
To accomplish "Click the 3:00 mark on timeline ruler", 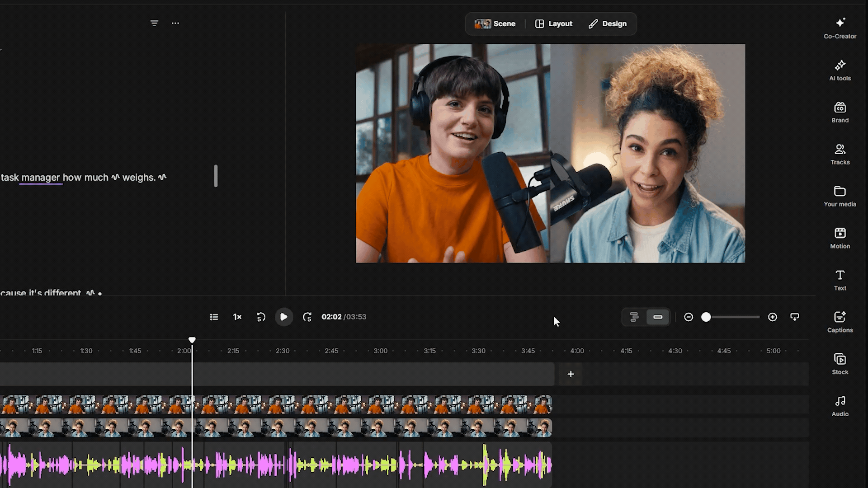I will [381, 351].
